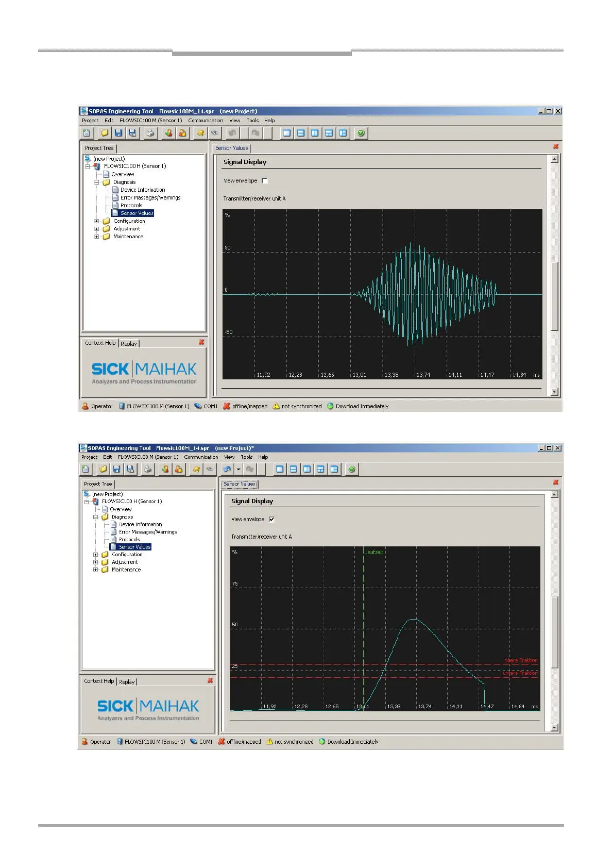Image resolution: width=613 pixels, height=868 pixels.
Task: Click vertical scrollbar thumb in lower Signal Display
Action: [x=555, y=632]
